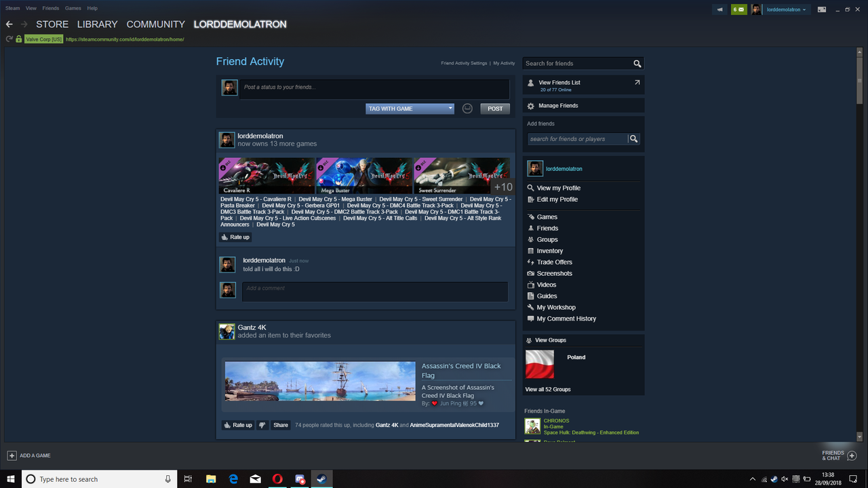Click View all 52 Groups
The width and height of the screenshot is (868, 488).
(x=548, y=390)
